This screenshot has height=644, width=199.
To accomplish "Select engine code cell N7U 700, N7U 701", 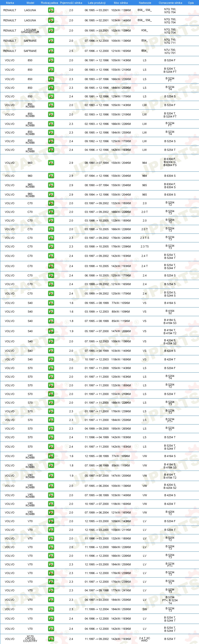I will point(170,51).
